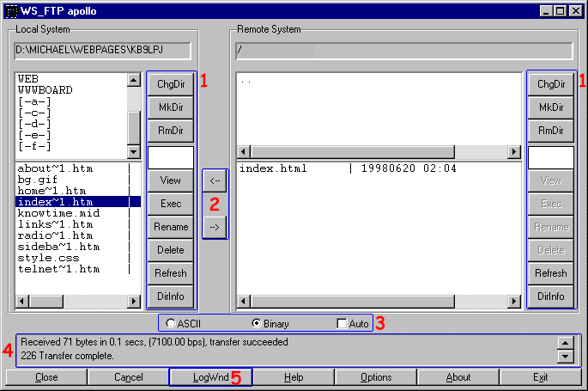The image size is (588, 391).
Task: Select local file style.css
Action: (78, 258)
